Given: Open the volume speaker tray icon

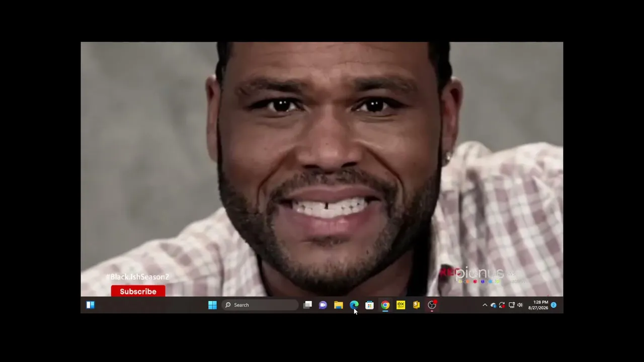Looking at the screenshot, I should (520, 305).
